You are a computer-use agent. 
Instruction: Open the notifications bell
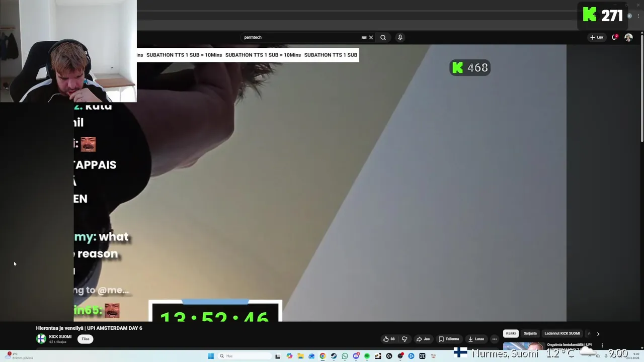[x=614, y=37]
